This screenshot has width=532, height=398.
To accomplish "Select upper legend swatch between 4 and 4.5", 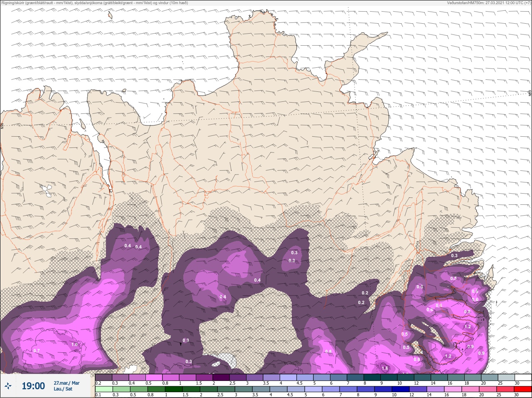I will click(288, 377).
